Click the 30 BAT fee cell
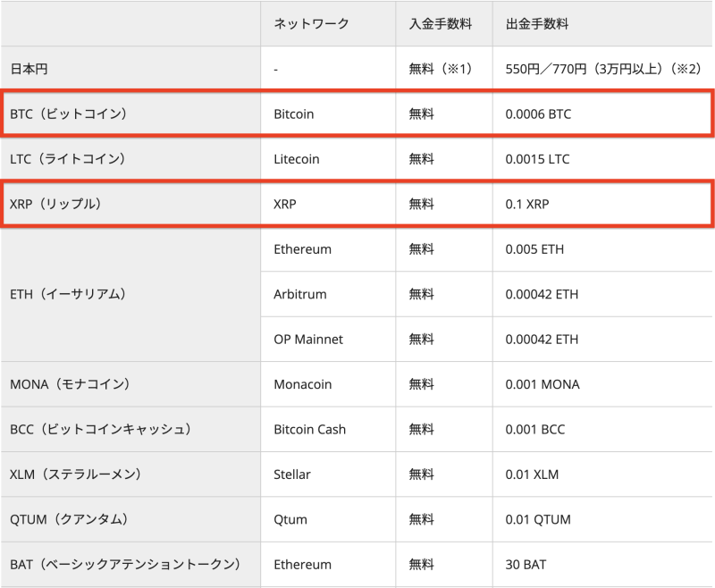Screen dimensions: 715x588 526,565
